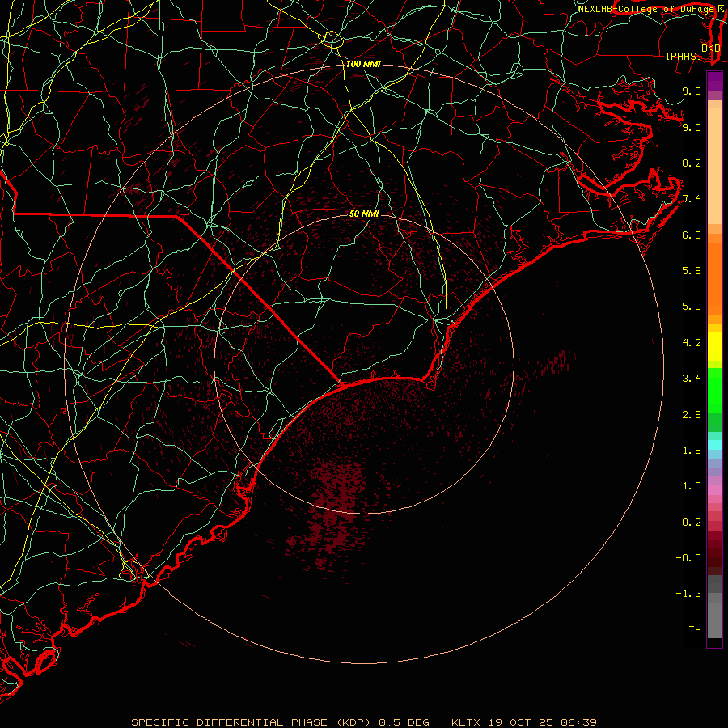
Task: Click the cyan color bar segment
Action: tap(714, 445)
